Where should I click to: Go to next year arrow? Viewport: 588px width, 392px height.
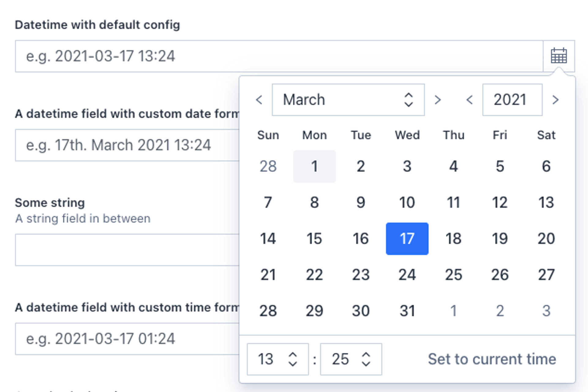pyautogui.click(x=556, y=100)
